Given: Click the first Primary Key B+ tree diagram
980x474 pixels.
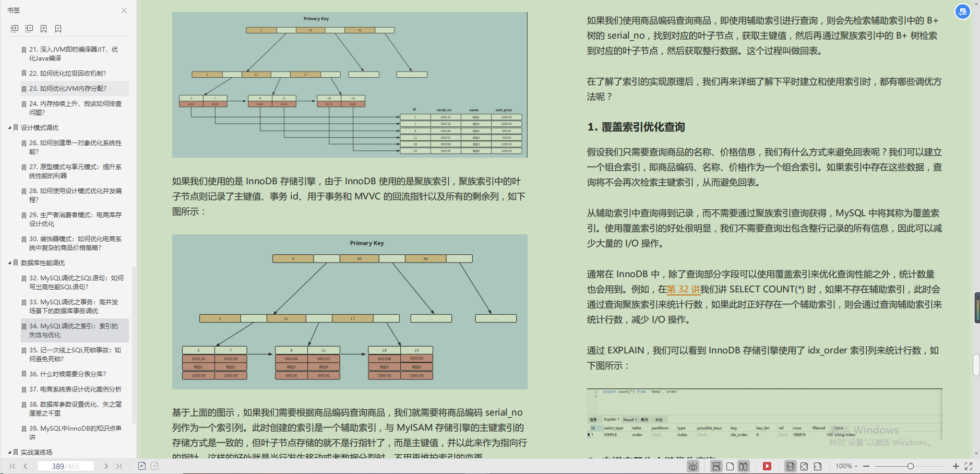Looking at the screenshot, I should click(x=350, y=85).
